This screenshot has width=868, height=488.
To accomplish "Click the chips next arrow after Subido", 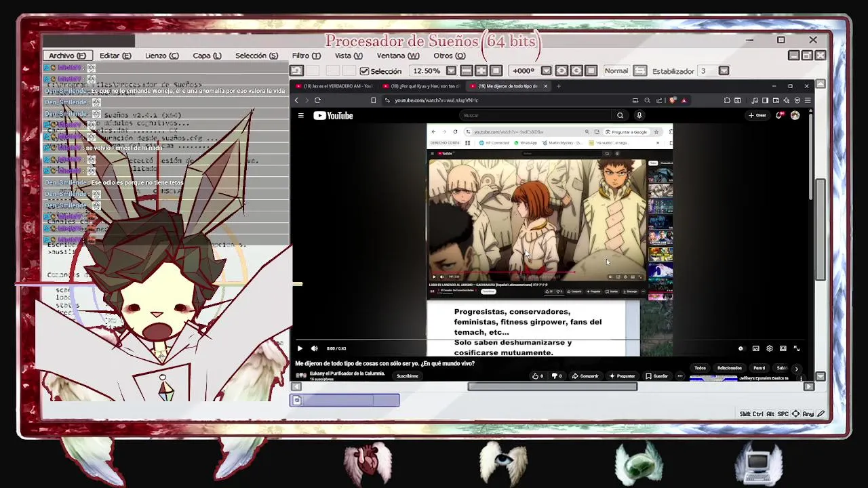I will pos(797,369).
